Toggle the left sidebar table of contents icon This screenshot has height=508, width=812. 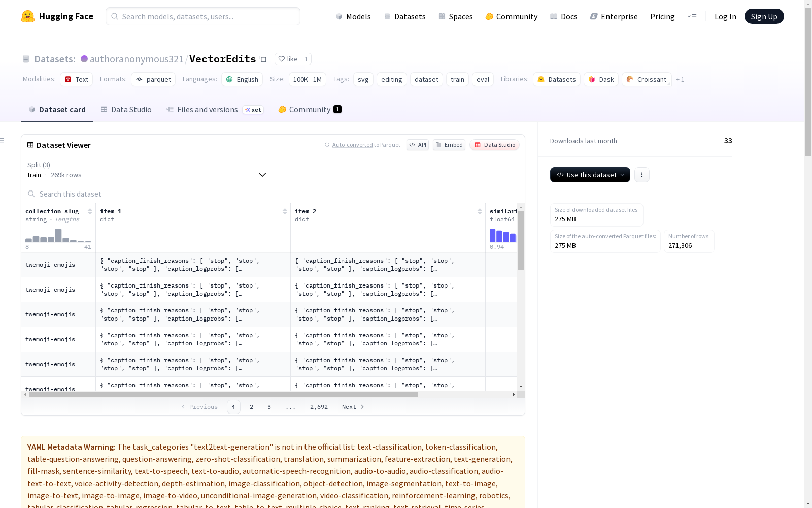point(3,140)
